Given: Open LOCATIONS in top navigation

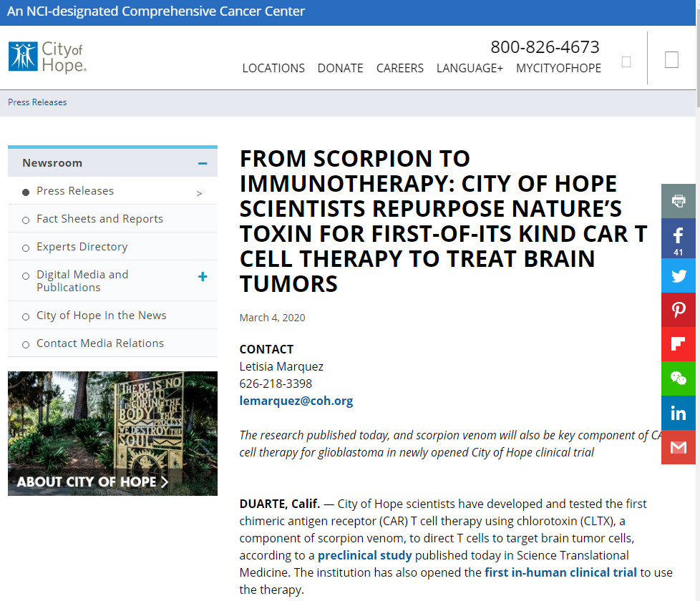Looking at the screenshot, I should [x=273, y=68].
